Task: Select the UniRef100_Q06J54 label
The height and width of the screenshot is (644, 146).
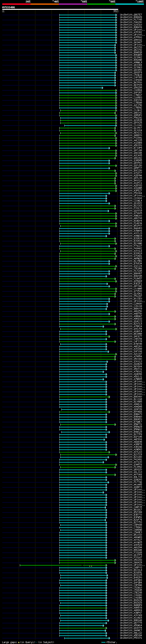Action: point(131,329)
